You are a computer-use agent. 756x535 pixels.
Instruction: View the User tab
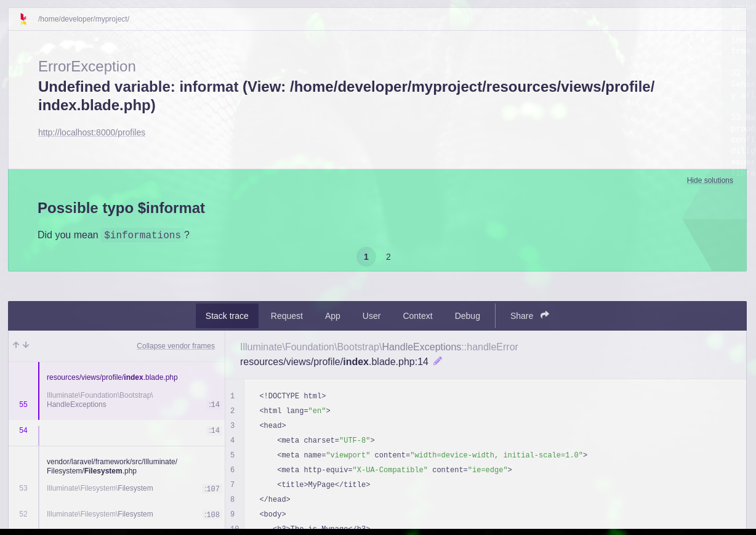(371, 316)
